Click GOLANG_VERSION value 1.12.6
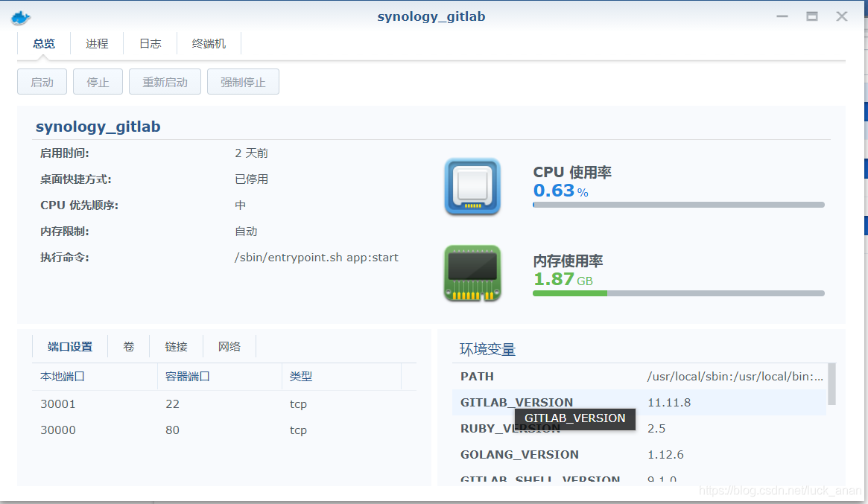The width and height of the screenshot is (868, 504). [x=665, y=454]
